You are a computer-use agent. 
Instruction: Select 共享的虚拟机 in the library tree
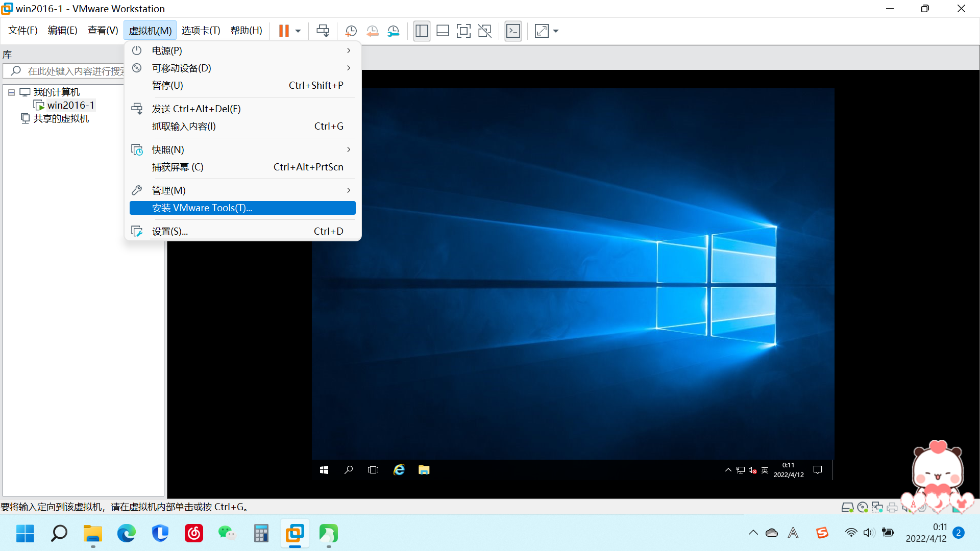click(x=61, y=119)
